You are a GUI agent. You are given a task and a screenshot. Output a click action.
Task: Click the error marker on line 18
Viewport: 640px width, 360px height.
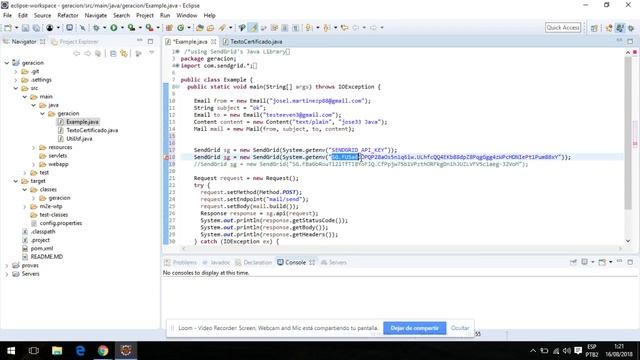tap(167, 157)
